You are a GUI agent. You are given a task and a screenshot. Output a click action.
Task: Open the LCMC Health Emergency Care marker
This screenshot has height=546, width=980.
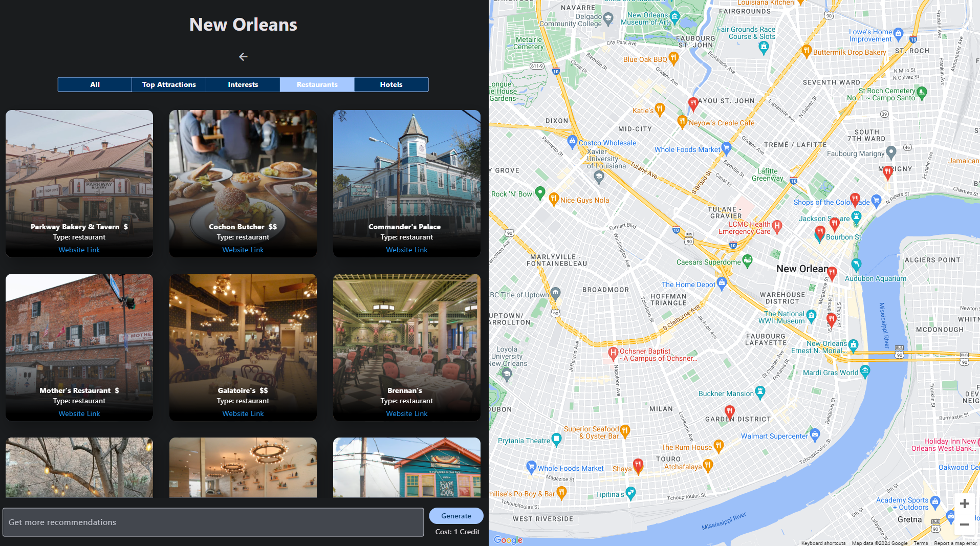tap(777, 227)
